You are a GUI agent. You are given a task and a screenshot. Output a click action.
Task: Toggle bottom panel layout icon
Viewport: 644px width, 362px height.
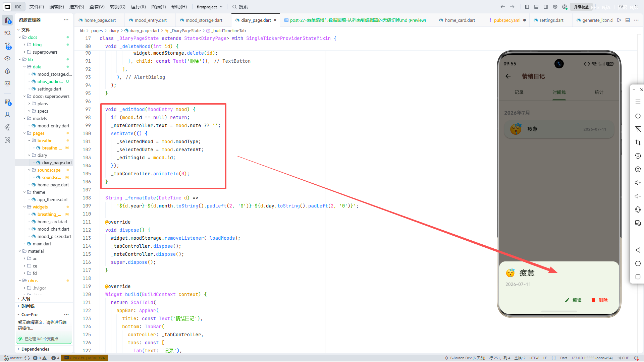[x=536, y=7]
